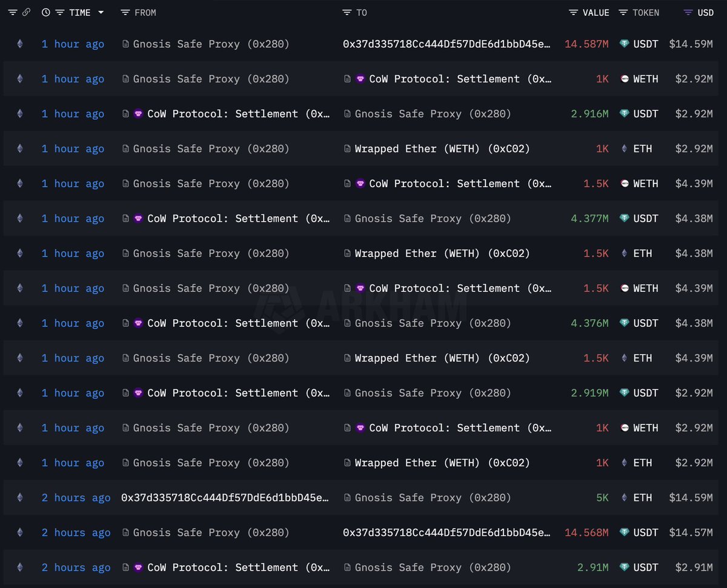The width and height of the screenshot is (727, 588).
Task: Open the TIME column filter icon
Action: [x=59, y=13]
